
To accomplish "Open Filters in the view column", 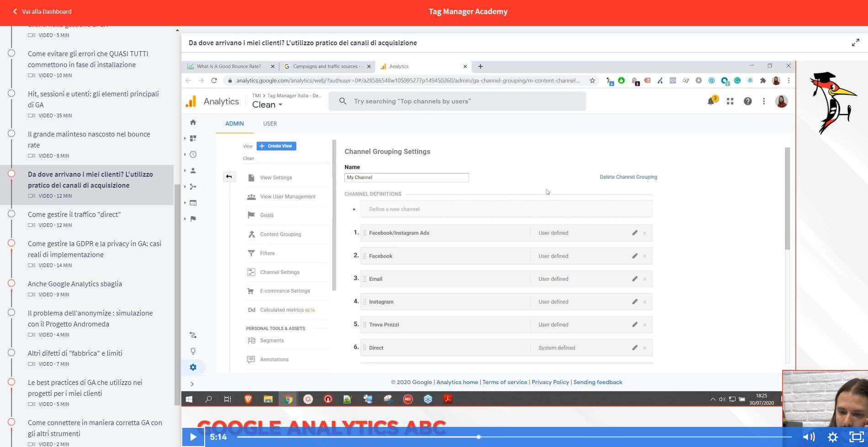I will tap(267, 253).
